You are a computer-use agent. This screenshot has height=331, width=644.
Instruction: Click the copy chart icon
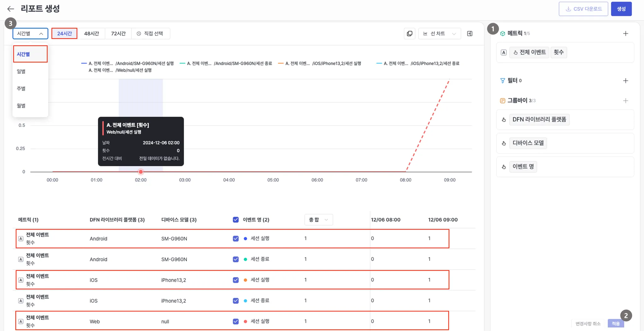tap(409, 34)
